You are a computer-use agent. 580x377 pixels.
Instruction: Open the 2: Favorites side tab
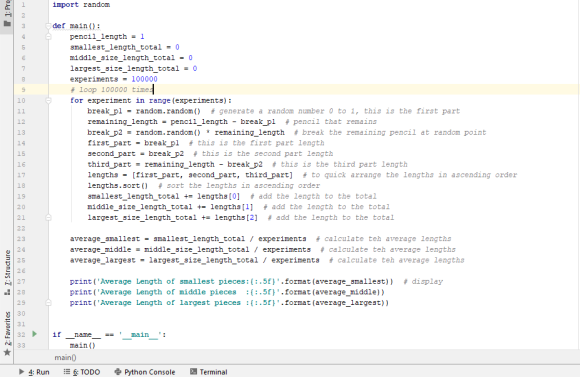[7, 333]
